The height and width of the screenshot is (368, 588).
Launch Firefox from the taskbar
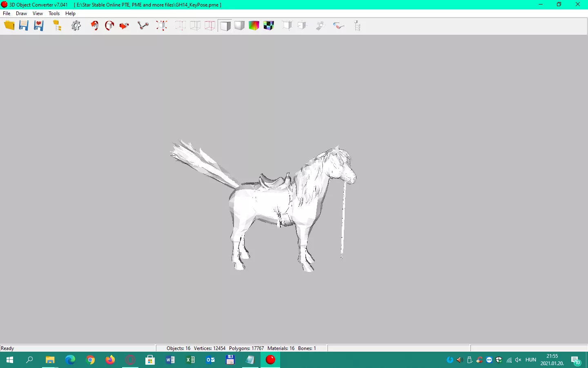[x=110, y=360]
